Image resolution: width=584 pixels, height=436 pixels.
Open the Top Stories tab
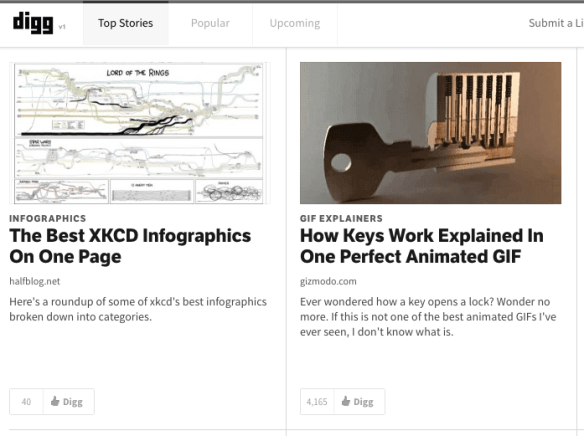tap(126, 23)
